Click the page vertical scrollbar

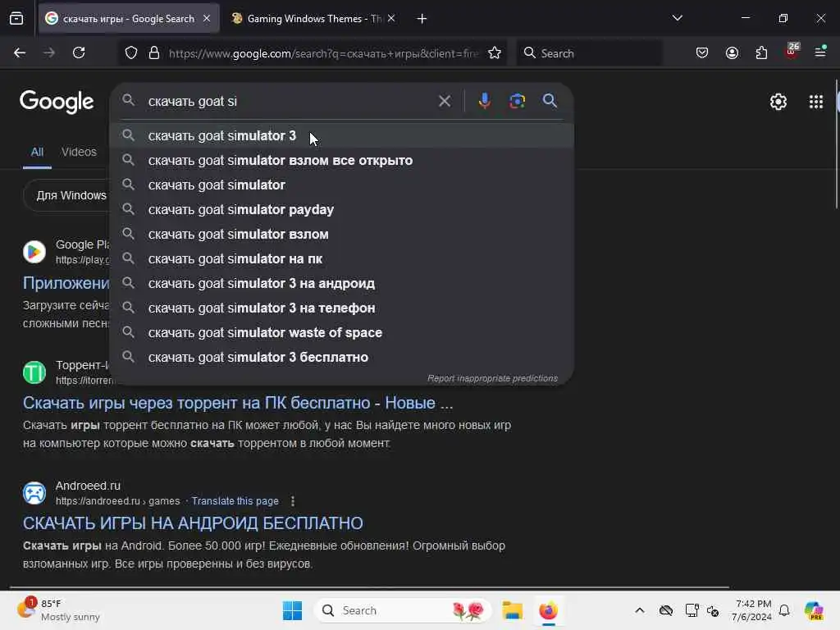(x=837, y=144)
